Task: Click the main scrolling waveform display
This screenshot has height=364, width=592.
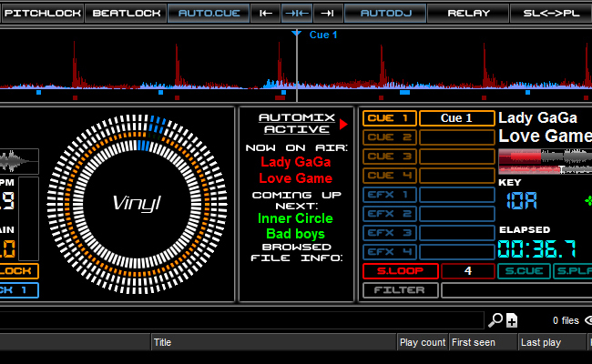Action: (296, 65)
